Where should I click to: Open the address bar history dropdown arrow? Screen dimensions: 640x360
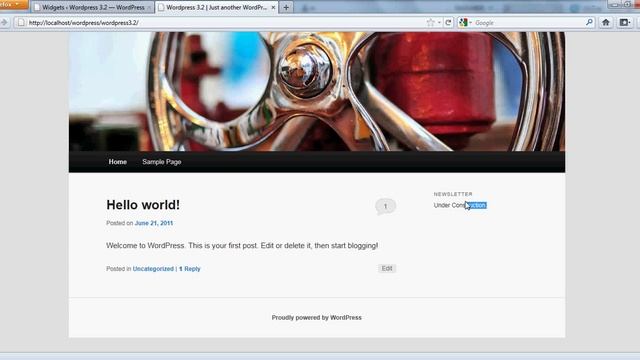tap(439, 23)
